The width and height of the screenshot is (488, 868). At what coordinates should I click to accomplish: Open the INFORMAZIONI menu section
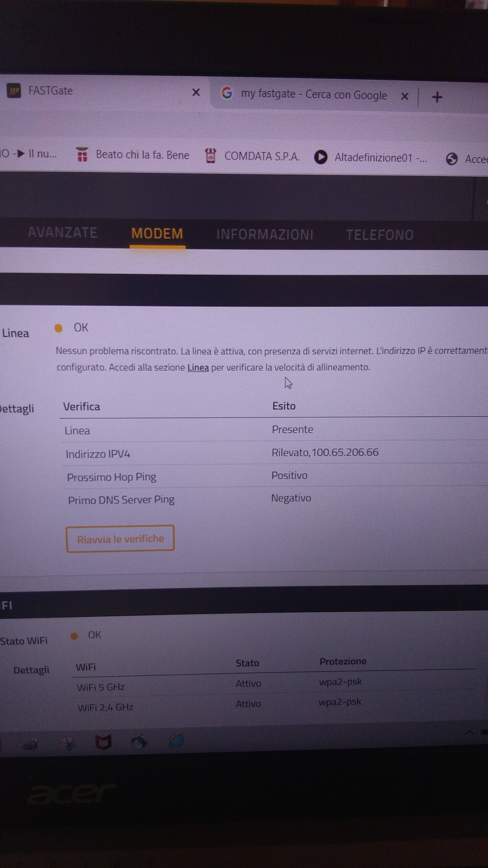tap(265, 235)
